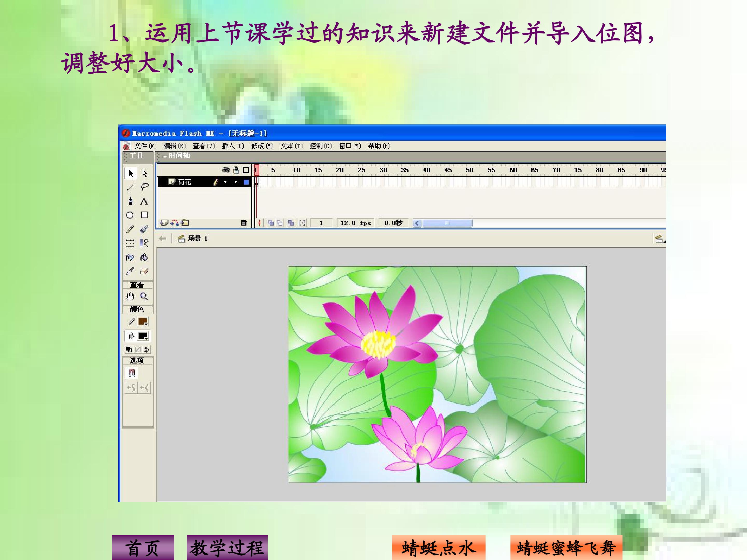Click the 蜻蜓点水 button

(x=439, y=548)
